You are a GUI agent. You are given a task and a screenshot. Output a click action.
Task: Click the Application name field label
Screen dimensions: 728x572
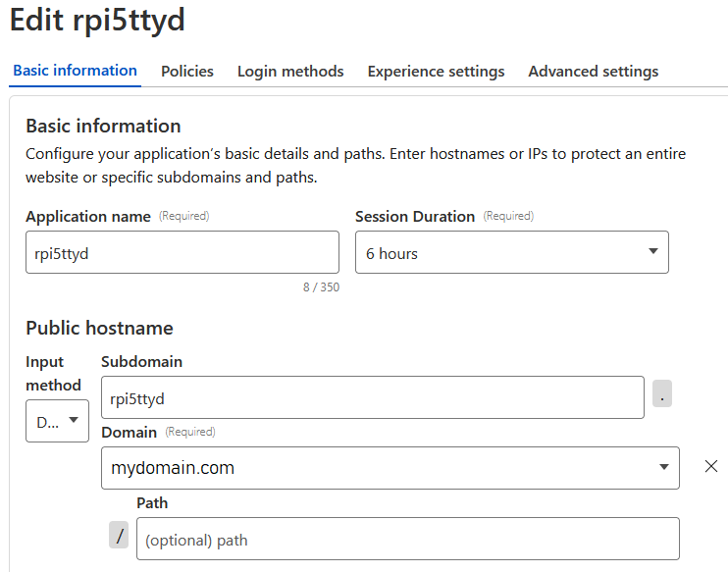coord(88,216)
